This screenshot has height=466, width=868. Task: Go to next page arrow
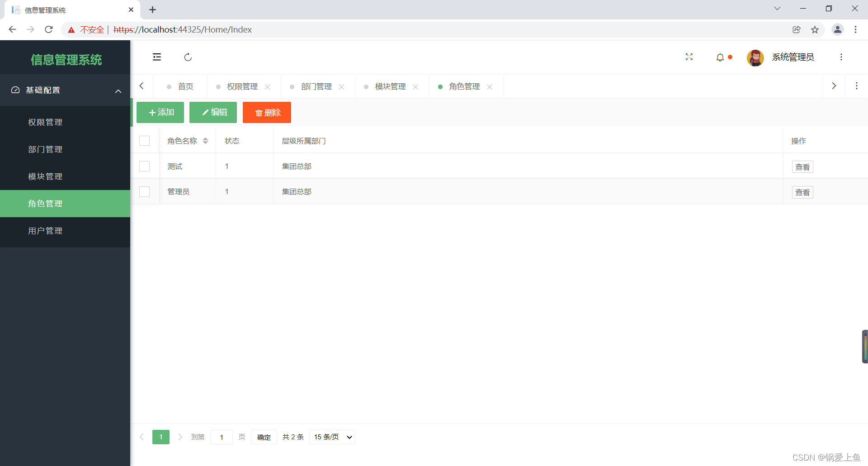180,437
